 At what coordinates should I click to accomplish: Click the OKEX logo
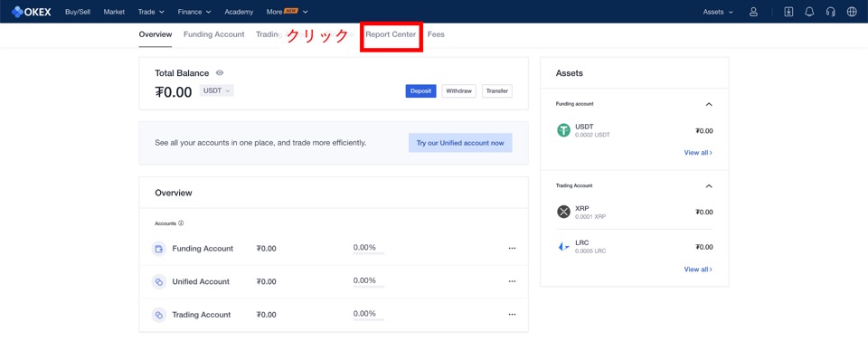coord(31,12)
